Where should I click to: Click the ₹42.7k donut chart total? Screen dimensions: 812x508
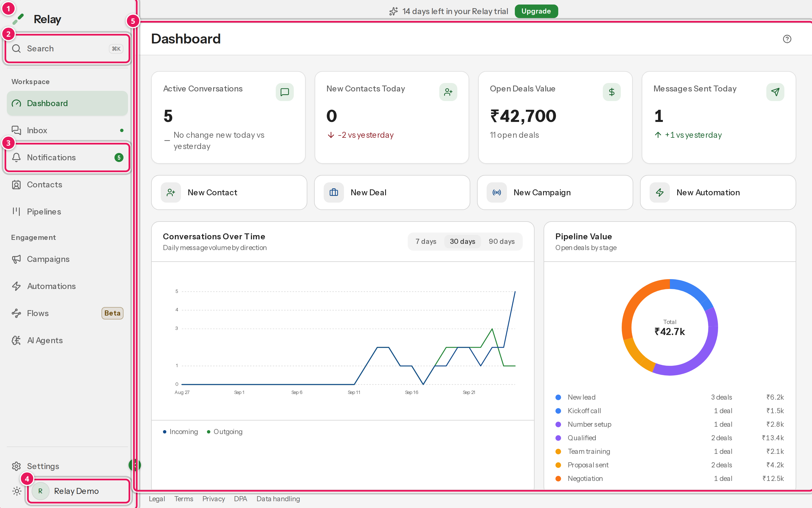pyautogui.click(x=670, y=332)
